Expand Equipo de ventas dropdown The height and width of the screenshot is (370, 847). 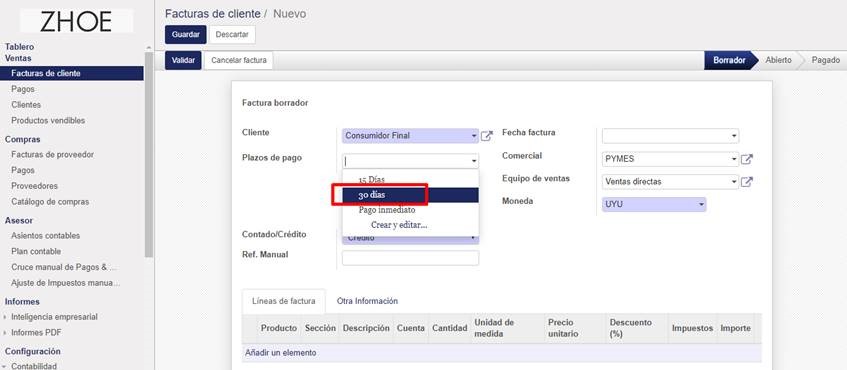[734, 182]
